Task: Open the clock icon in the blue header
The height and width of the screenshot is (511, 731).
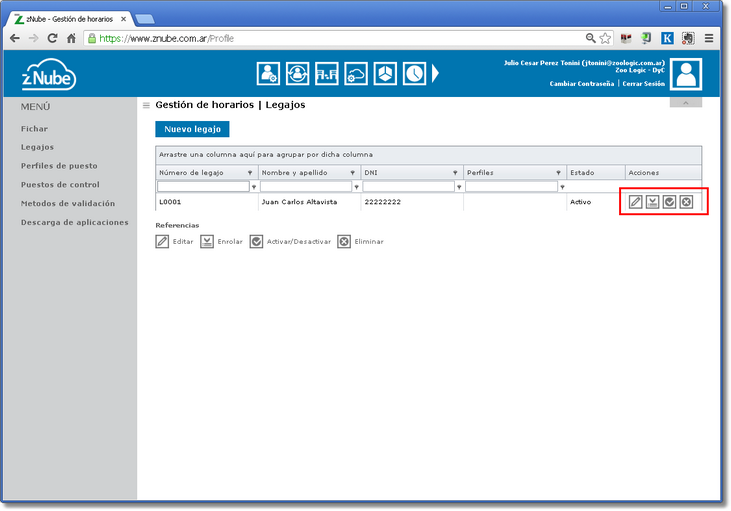Action: (x=415, y=73)
